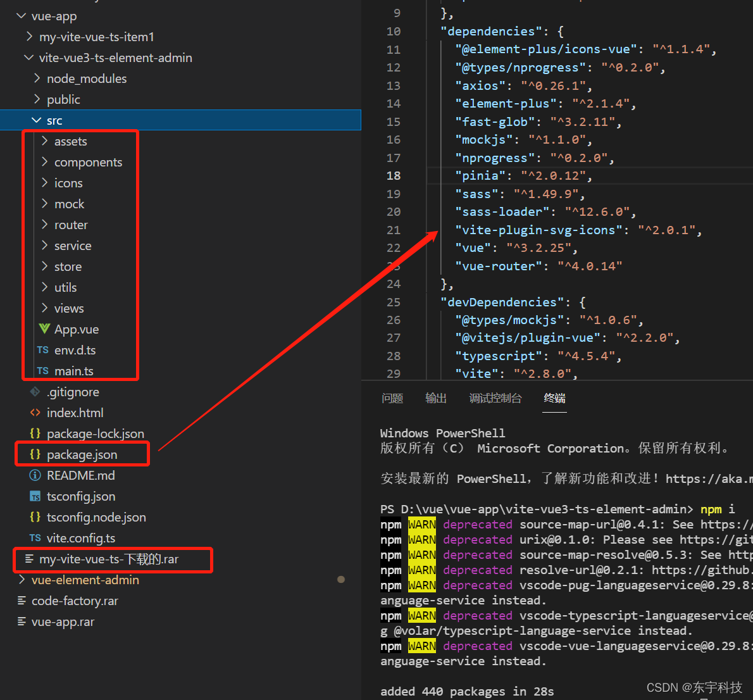This screenshot has height=700, width=753.
Task: Expand the components folder chevron
Action: (x=45, y=162)
